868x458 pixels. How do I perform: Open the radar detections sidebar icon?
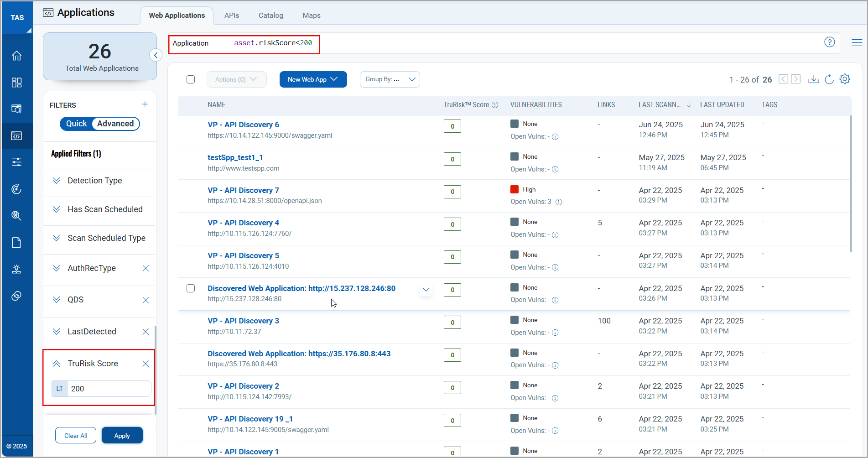pos(16,189)
